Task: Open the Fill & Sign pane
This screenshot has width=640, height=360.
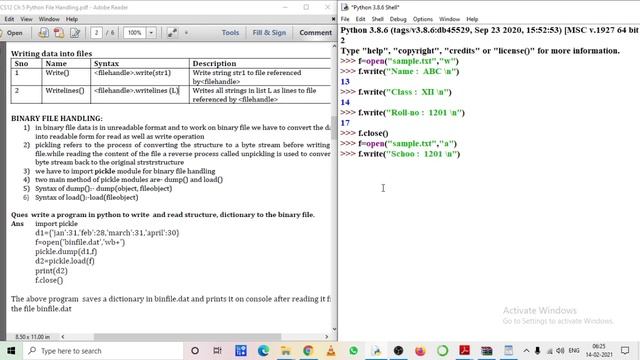Action: tap(269, 33)
